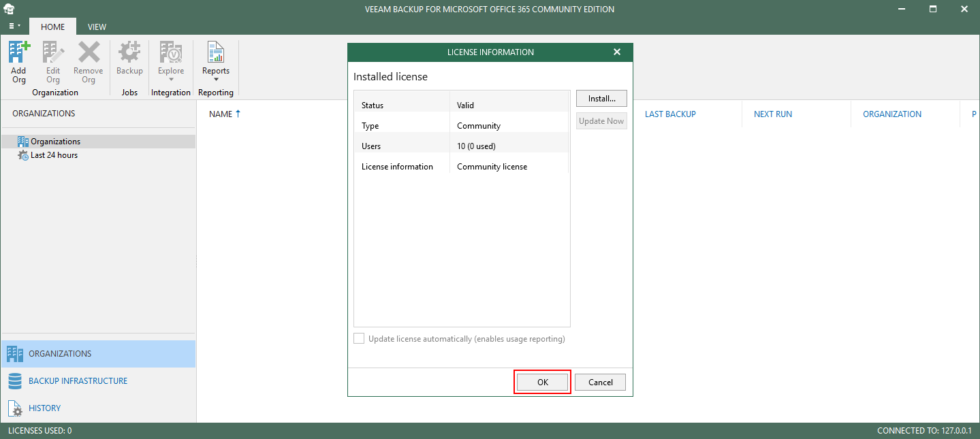Click the Last 24 hours clock gear icon
This screenshot has width=980, height=439.
pos(23,155)
